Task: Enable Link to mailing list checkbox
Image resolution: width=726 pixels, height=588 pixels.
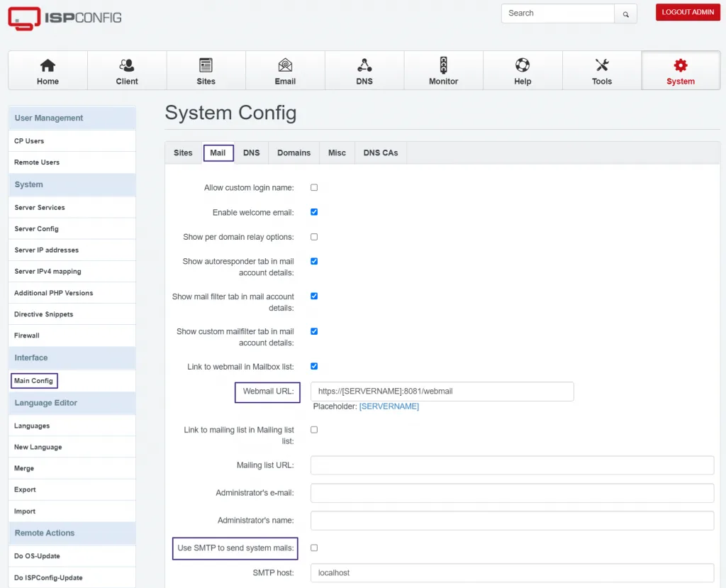Action: click(x=314, y=430)
